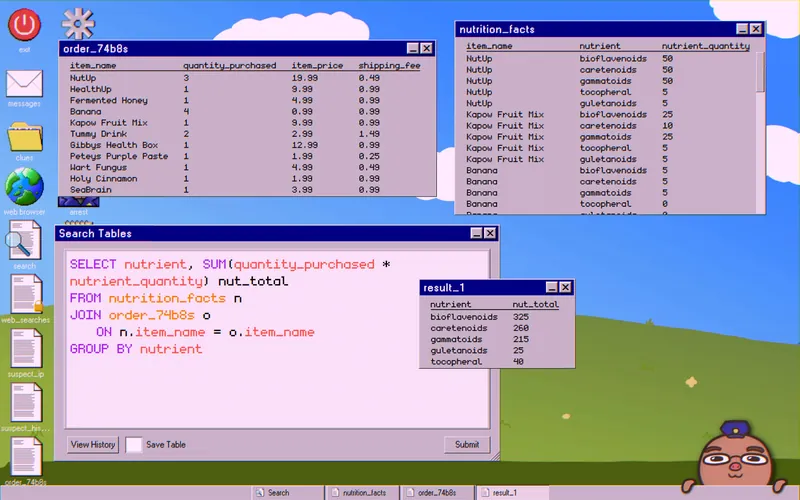This screenshot has height=500, width=800.
Task: Open the search magnifier desktop icon
Action: click(x=23, y=240)
